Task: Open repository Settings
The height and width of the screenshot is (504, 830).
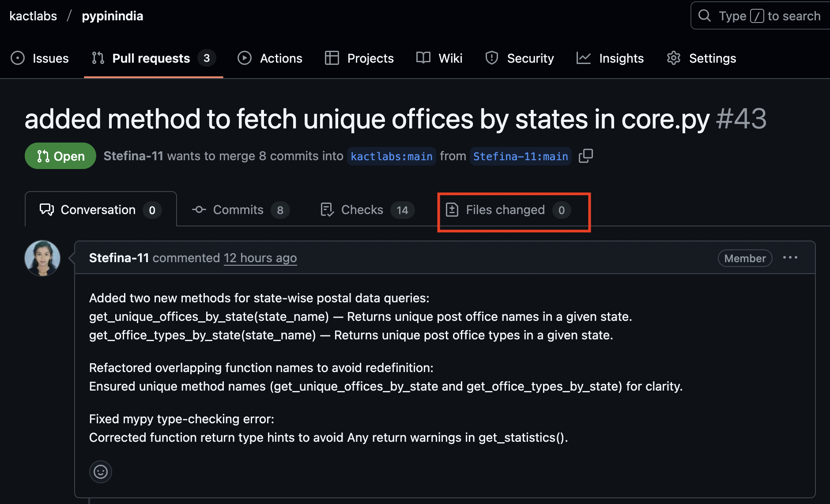Action: (x=701, y=58)
